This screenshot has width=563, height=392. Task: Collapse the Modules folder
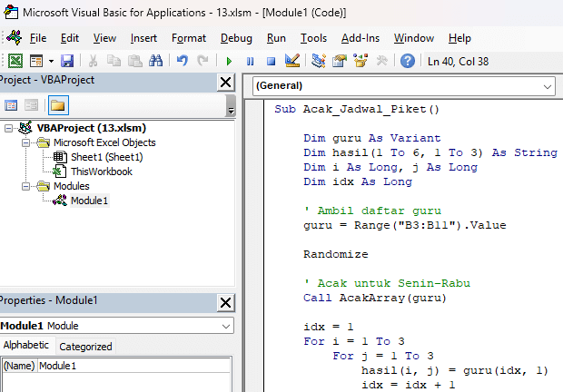pyautogui.click(x=25, y=186)
